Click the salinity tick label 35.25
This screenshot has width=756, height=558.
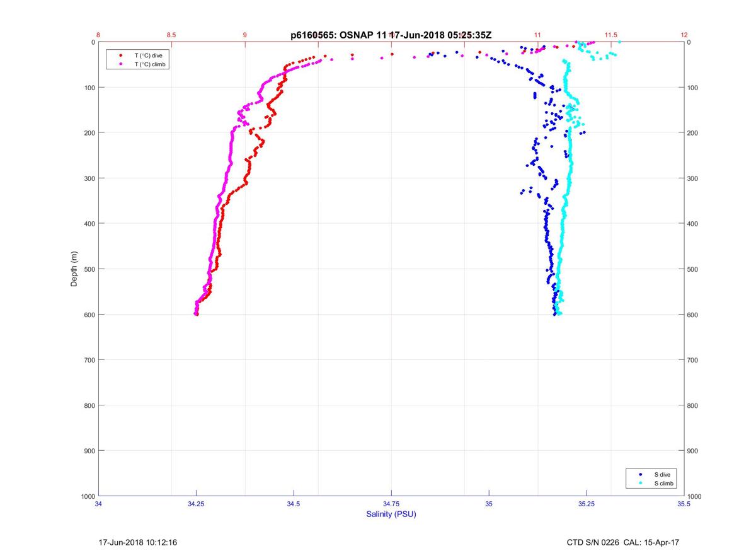pos(587,504)
